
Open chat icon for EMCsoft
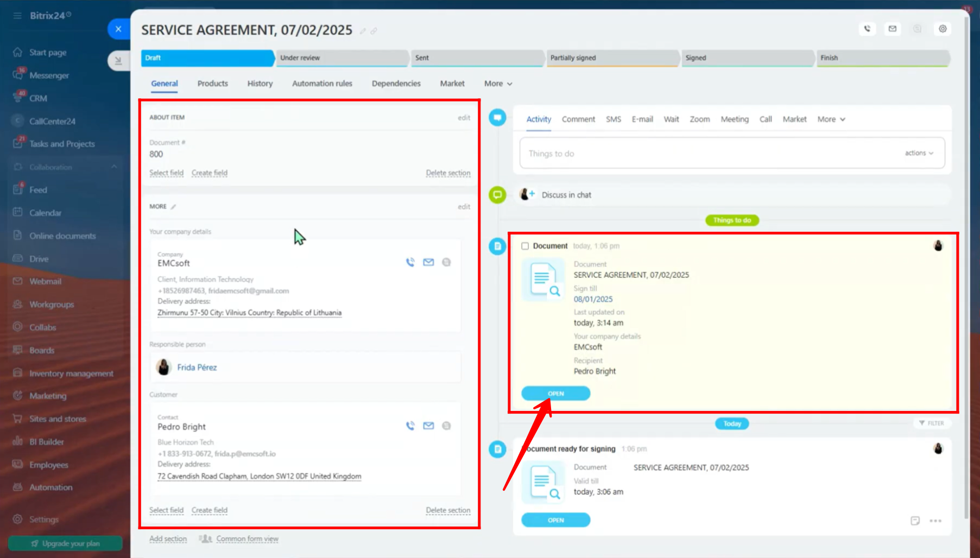[446, 262]
